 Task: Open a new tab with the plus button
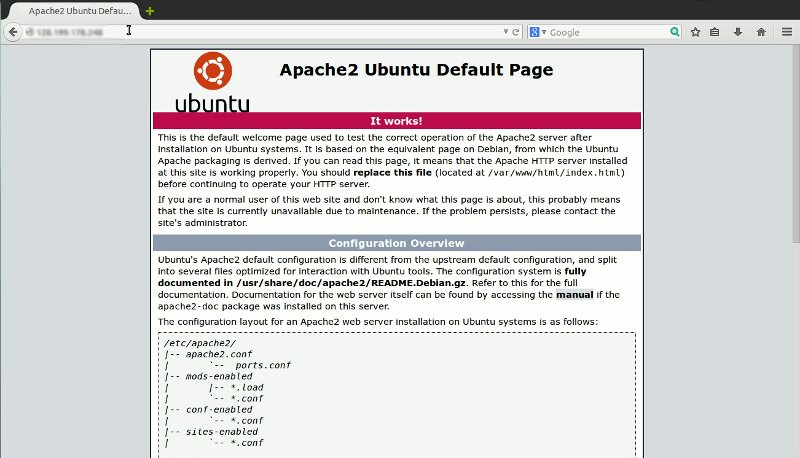click(x=150, y=10)
